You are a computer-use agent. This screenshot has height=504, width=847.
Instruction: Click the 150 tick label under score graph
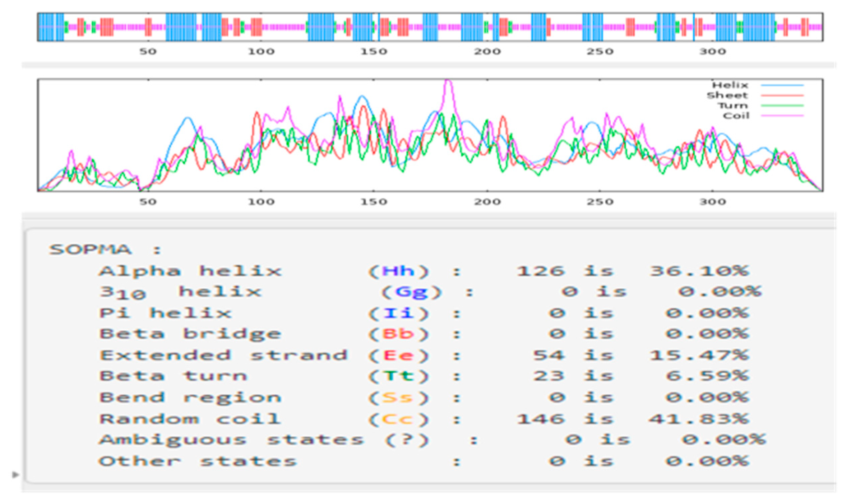pyautogui.click(x=374, y=202)
